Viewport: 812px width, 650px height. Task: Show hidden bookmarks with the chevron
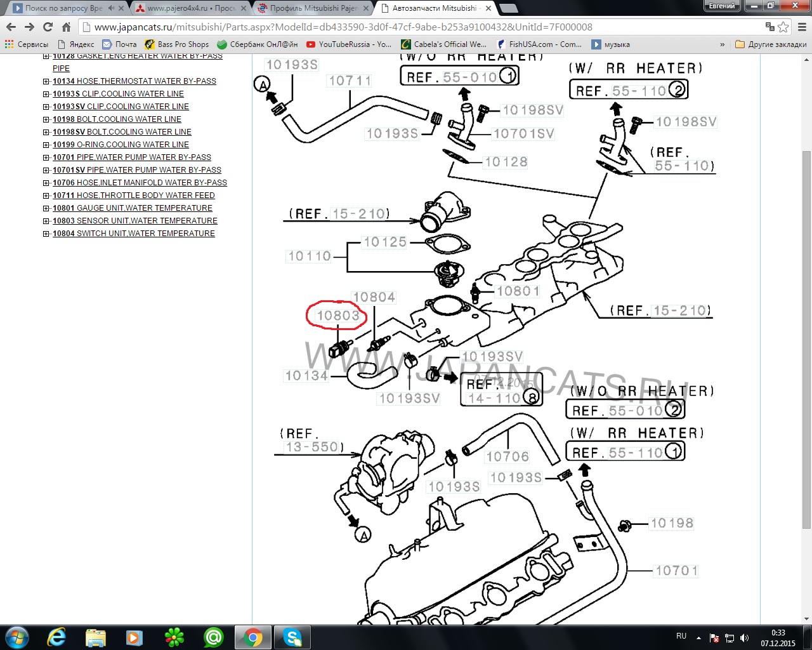pos(722,44)
